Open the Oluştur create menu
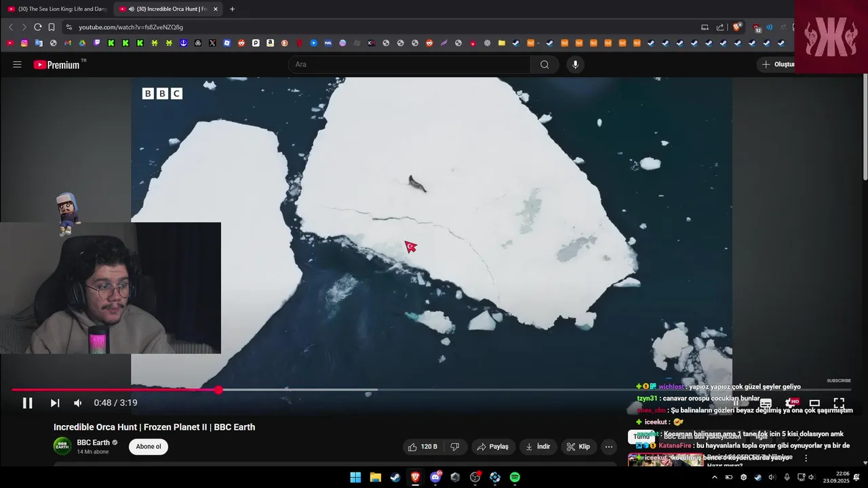Image resolution: width=868 pixels, height=488 pixels. 777,64
